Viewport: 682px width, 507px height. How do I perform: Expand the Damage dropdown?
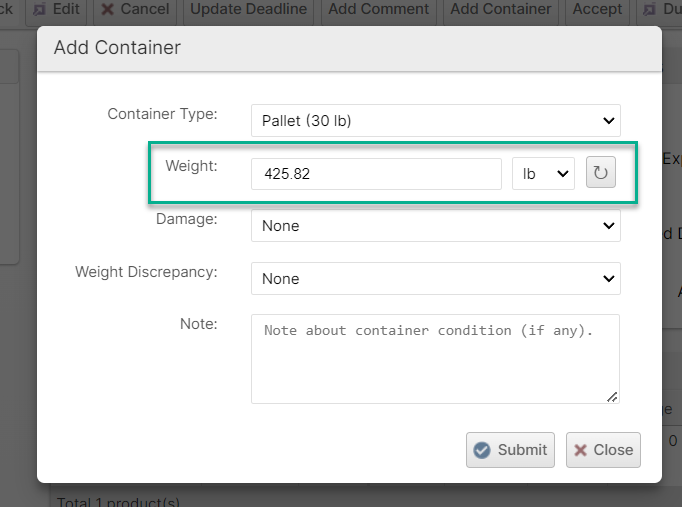click(x=435, y=226)
